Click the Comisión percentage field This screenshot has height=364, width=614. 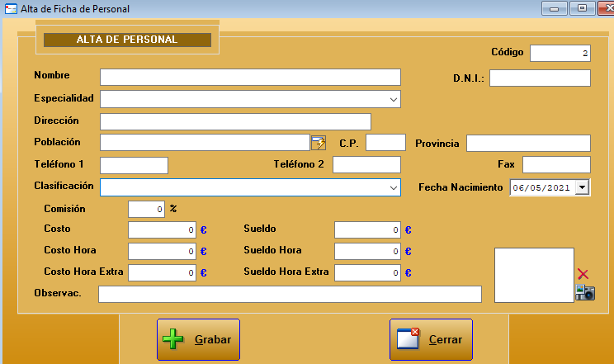[x=146, y=209]
